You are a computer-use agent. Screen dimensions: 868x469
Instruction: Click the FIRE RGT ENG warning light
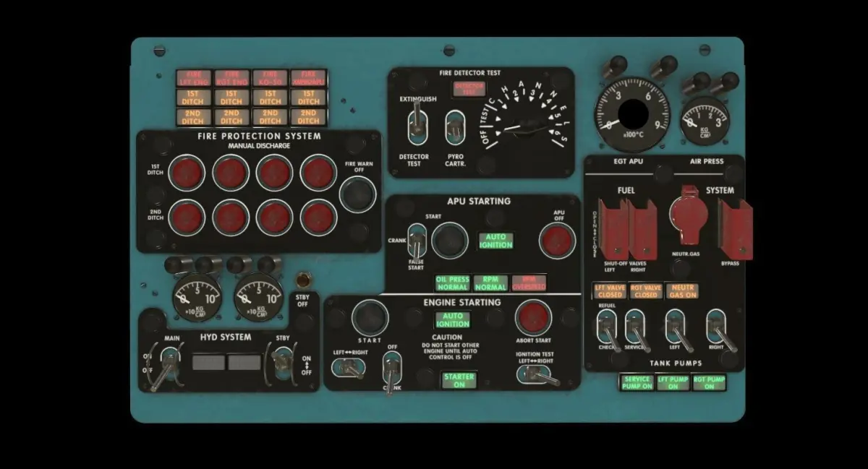coord(231,79)
